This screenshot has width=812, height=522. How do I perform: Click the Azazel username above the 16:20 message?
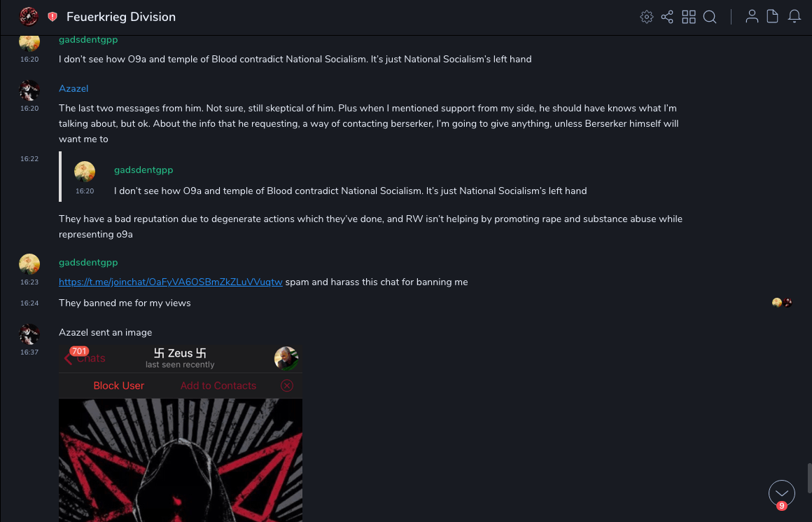(73, 88)
